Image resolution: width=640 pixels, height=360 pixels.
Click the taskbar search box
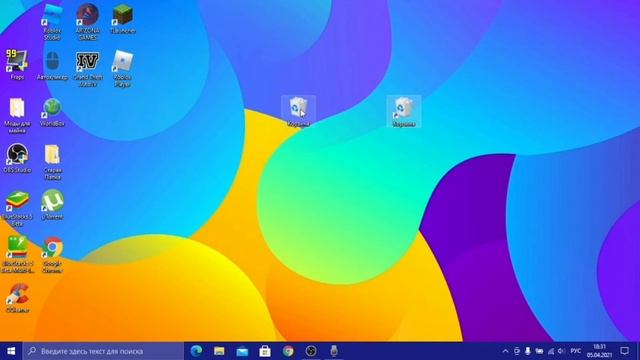click(x=103, y=351)
